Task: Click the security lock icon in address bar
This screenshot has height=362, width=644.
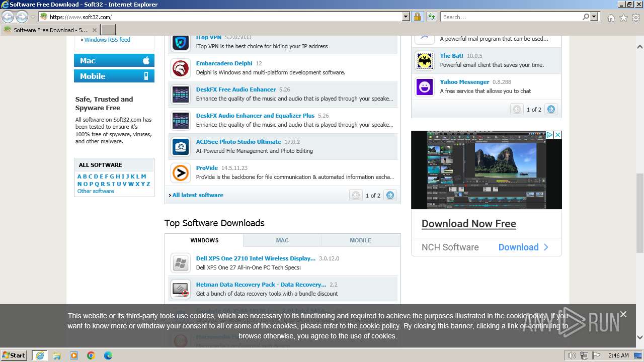Action: (417, 17)
